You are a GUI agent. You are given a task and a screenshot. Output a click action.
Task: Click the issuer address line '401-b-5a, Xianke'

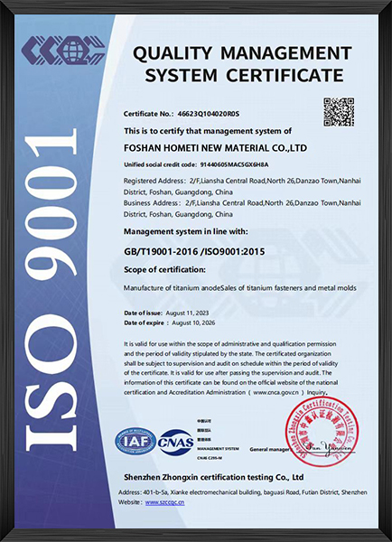click(x=243, y=492)
